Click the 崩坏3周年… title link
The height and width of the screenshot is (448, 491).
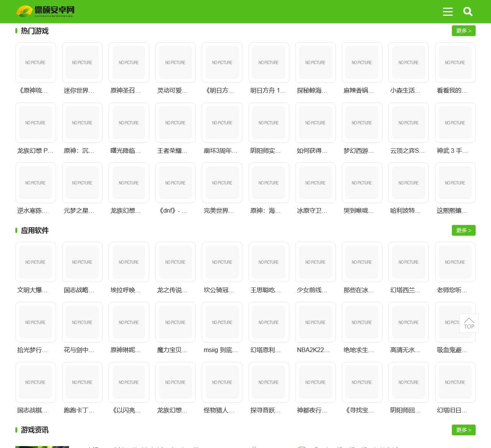click(x=221, y=151)
